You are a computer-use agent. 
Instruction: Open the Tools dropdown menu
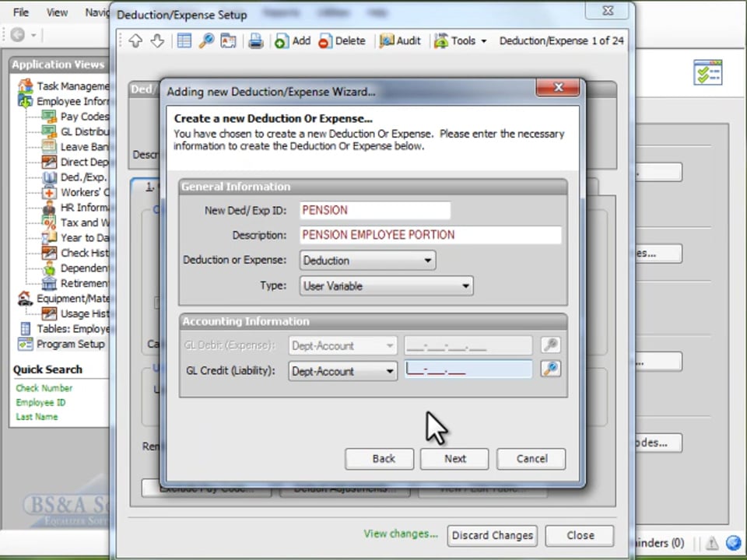point(460,41)
